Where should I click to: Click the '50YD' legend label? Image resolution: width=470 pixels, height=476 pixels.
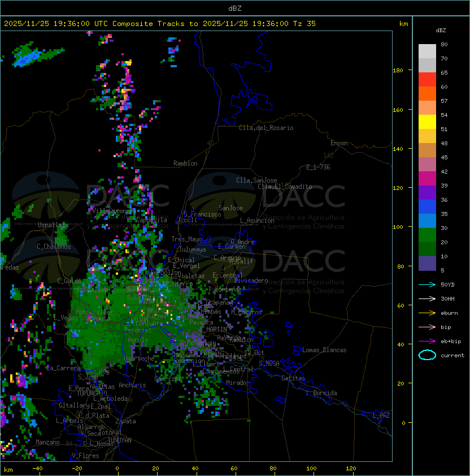(x=447, y=285)
